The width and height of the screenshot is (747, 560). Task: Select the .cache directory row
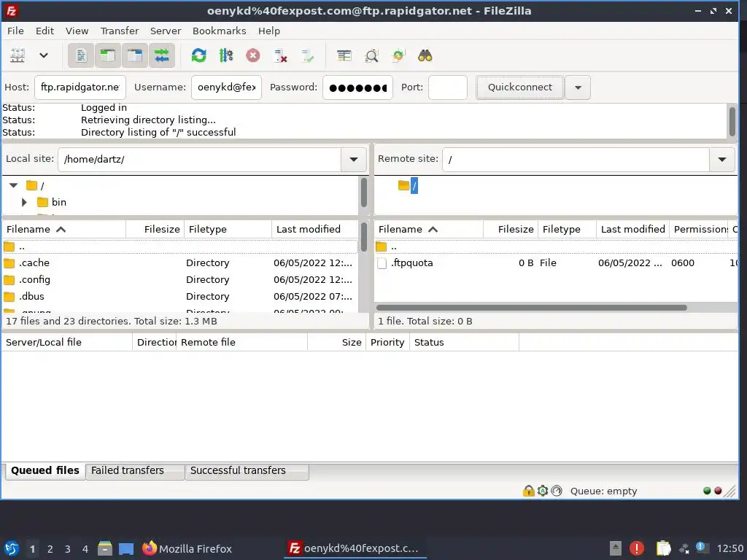pos(179,262)
